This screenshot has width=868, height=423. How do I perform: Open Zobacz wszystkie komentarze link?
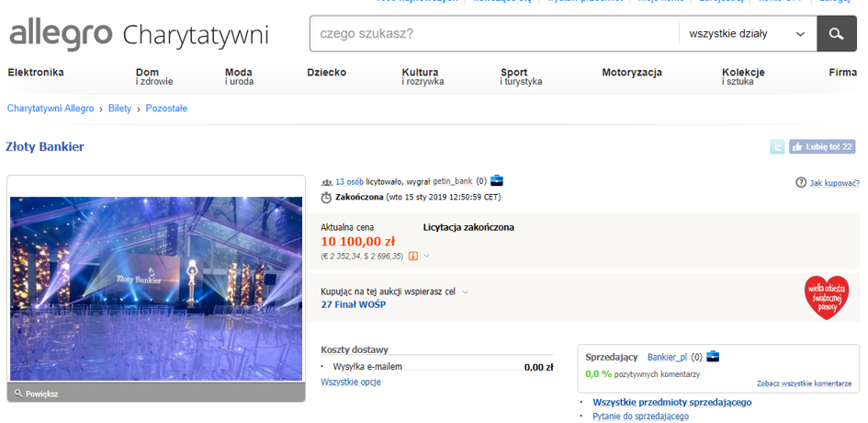(805, 383)
